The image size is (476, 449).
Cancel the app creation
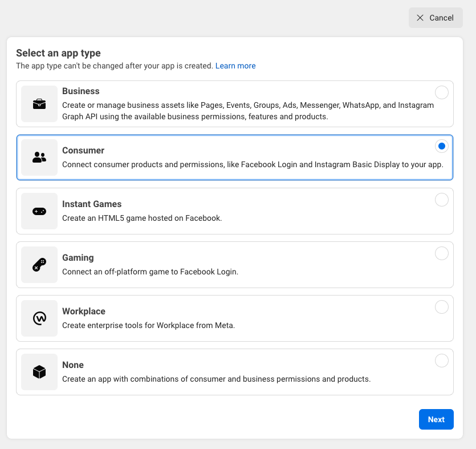pyautogui.click(x=436, y=18)
